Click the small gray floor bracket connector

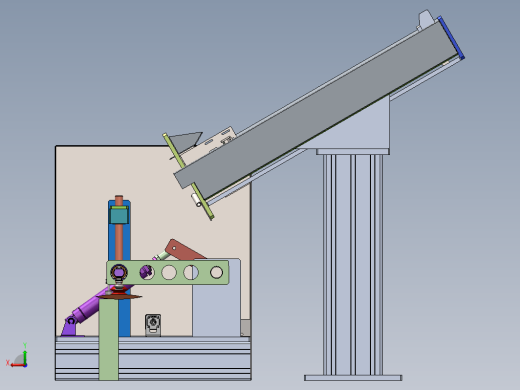coord(153,325)
